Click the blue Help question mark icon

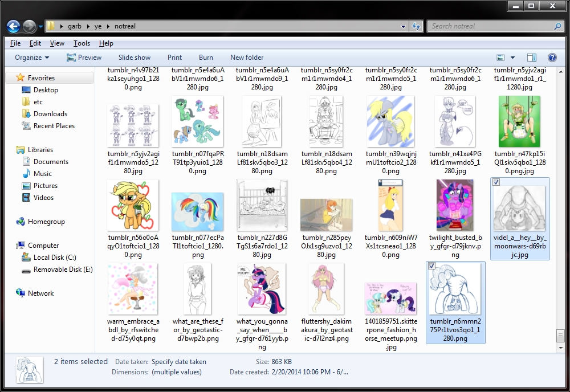(552, 58)
